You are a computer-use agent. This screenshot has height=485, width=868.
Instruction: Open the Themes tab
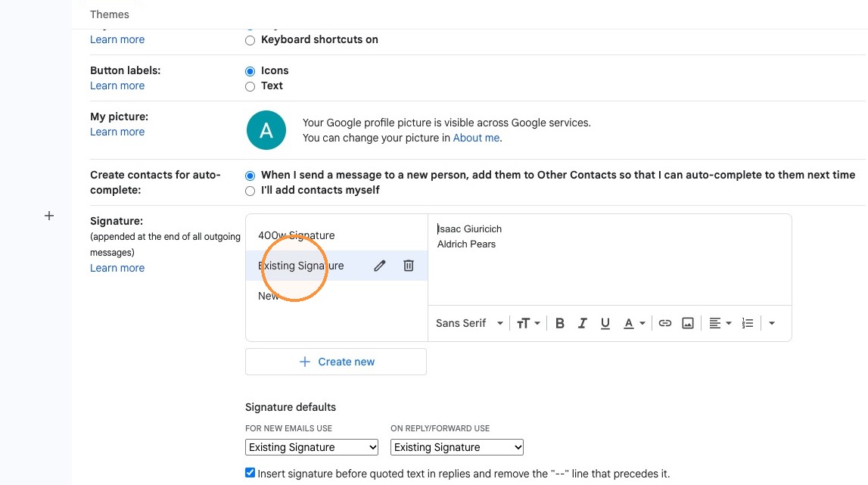tap(110, 14)
